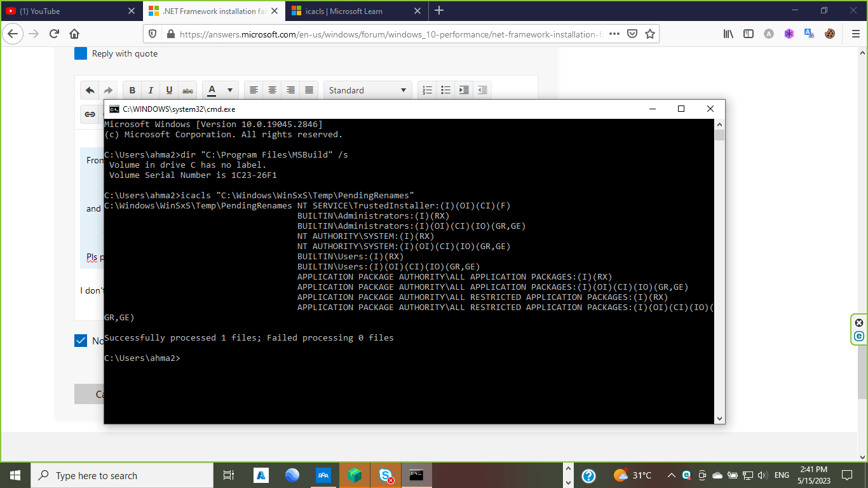Open the Windows Start menu
The image size is (868, 488).
[x=15, y=475]
